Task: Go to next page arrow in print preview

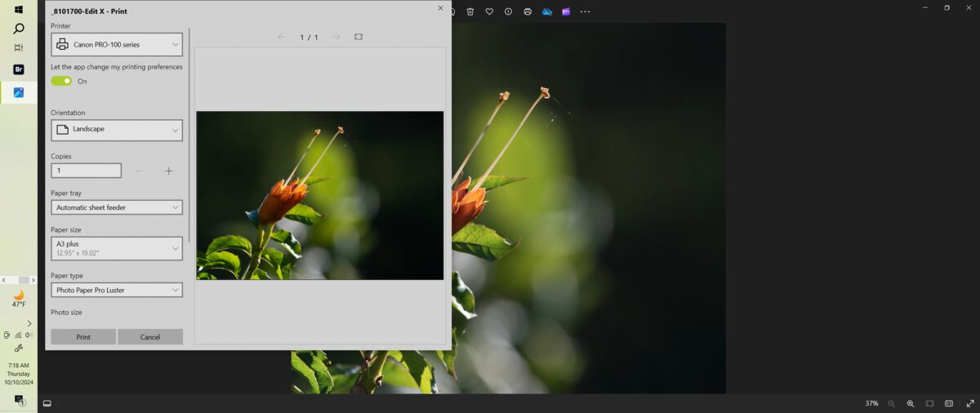Action: click(336, 37)
